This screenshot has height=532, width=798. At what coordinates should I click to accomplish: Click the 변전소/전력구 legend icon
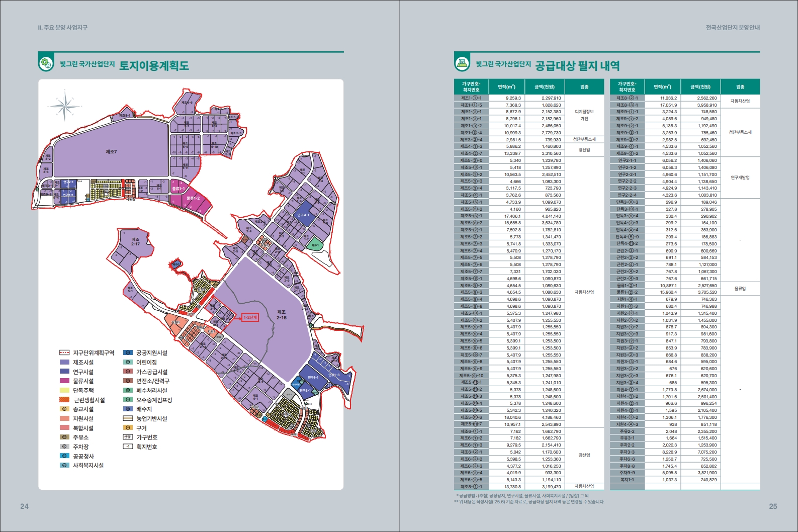click(x=128, y=381)
